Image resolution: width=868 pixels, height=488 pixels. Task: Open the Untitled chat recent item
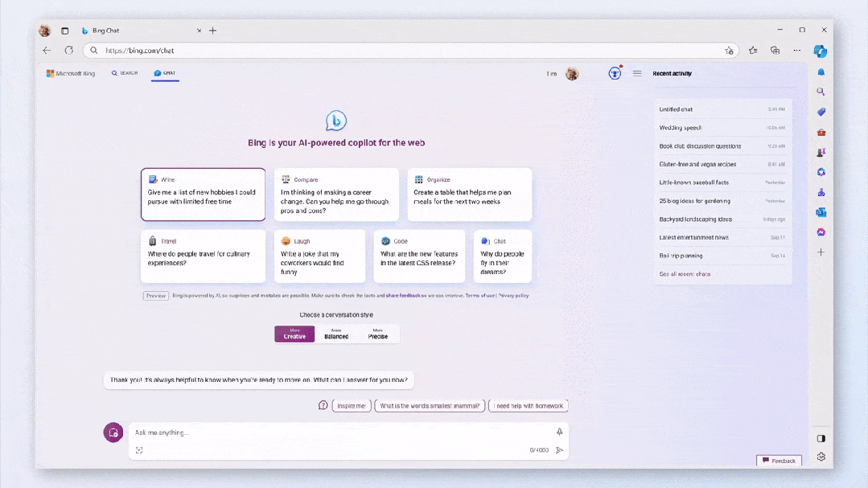click(722, 109)
